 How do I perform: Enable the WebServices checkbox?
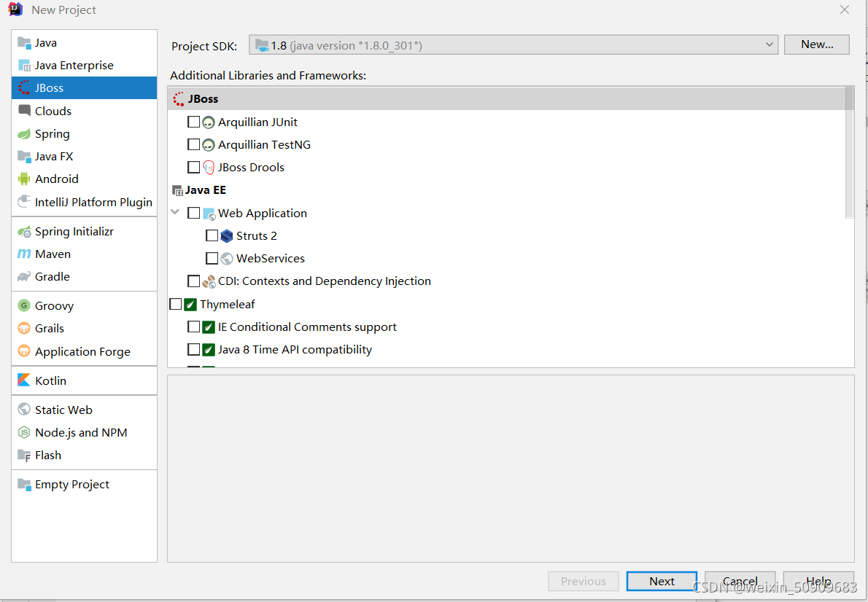pyautogui.click(x=212, y=259)
